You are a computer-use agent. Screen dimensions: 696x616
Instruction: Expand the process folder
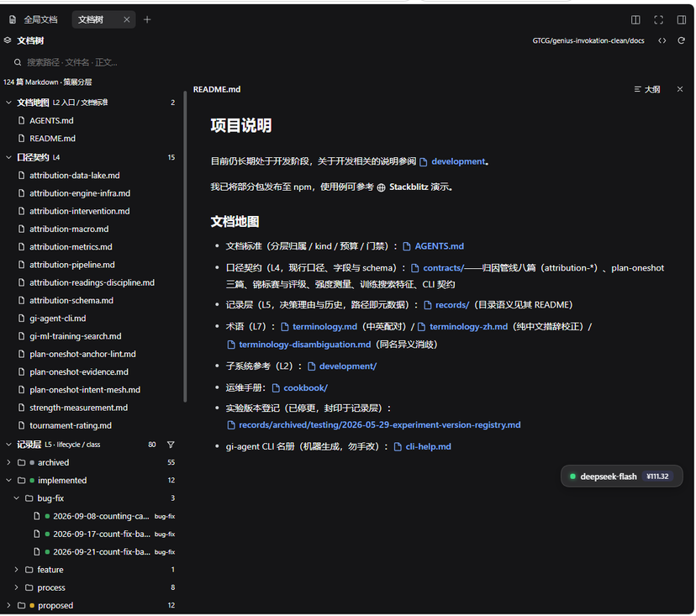click(17, 587)
